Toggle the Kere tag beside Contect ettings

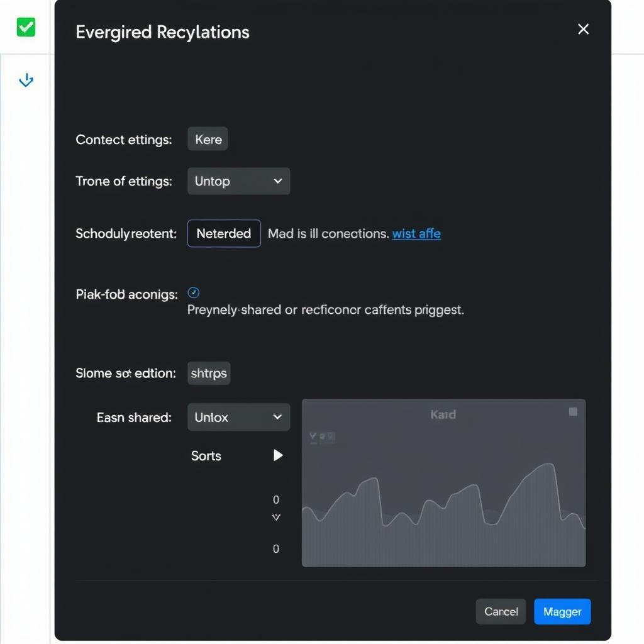pyautogui.click(x=207, y=139)
